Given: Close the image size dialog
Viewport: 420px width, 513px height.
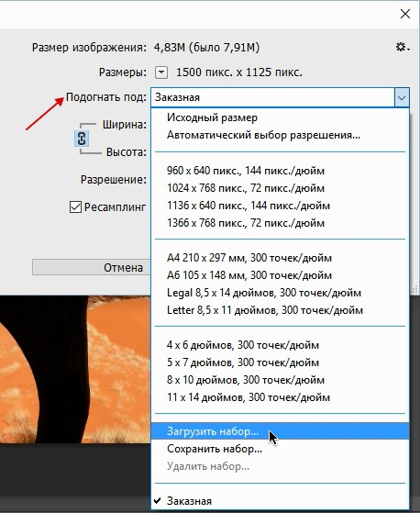Looking at the screenshot, I should (405, 14).
